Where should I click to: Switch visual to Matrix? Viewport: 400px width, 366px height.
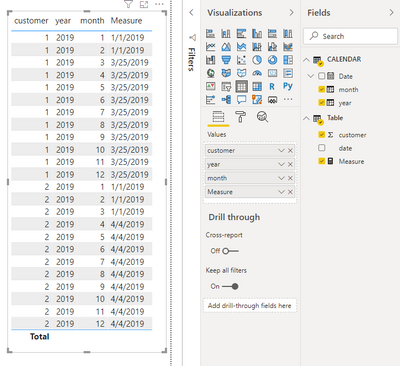tap(257, 87)
